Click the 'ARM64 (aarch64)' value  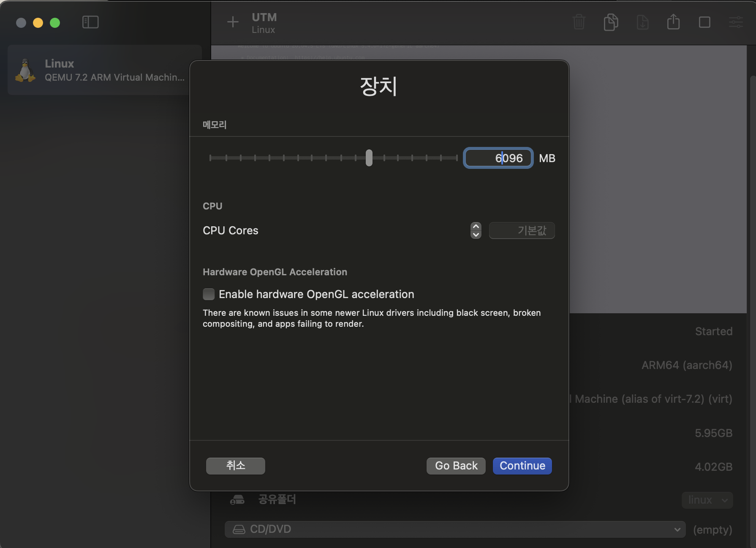pyautogui.click(x=687, y=365)
